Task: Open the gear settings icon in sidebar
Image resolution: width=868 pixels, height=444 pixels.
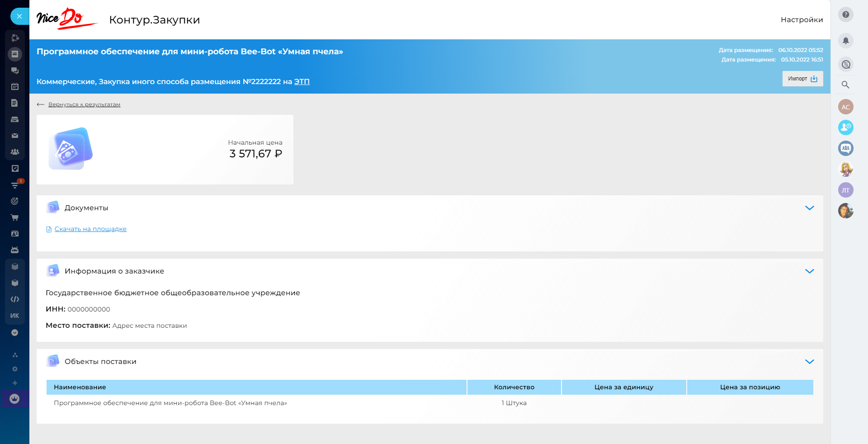Action: (14, 369)
